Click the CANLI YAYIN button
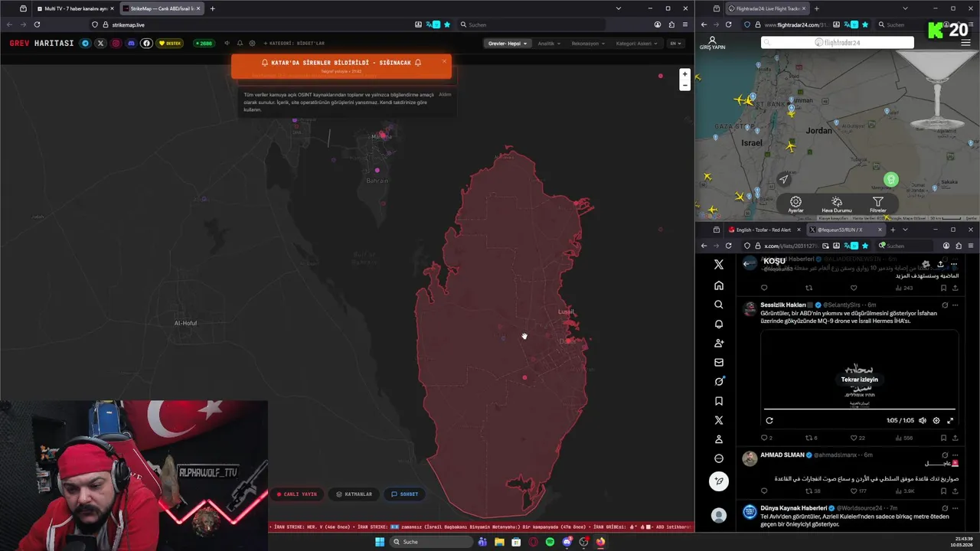The width and height of the screenshot is (980, 551). click(297, 494)
